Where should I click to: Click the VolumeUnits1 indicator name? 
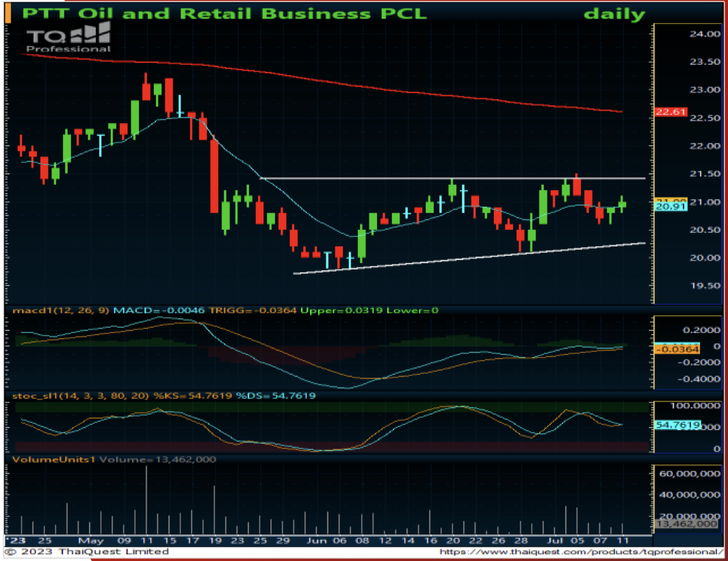point(54,459)
